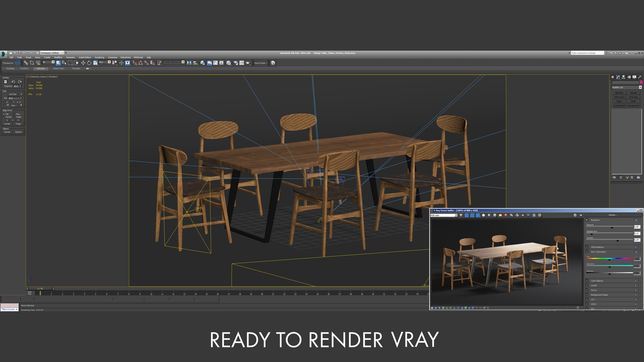644x362 pixels.
Task: Open the Hierarchy tab in command panel
Action: (x=624, y=77)
